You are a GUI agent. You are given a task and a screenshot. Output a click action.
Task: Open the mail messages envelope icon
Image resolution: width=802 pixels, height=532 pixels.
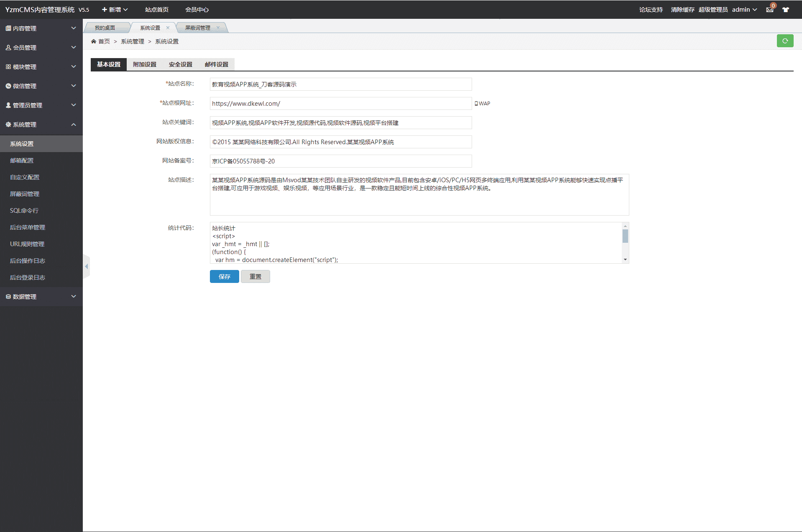tap(769, 10)
